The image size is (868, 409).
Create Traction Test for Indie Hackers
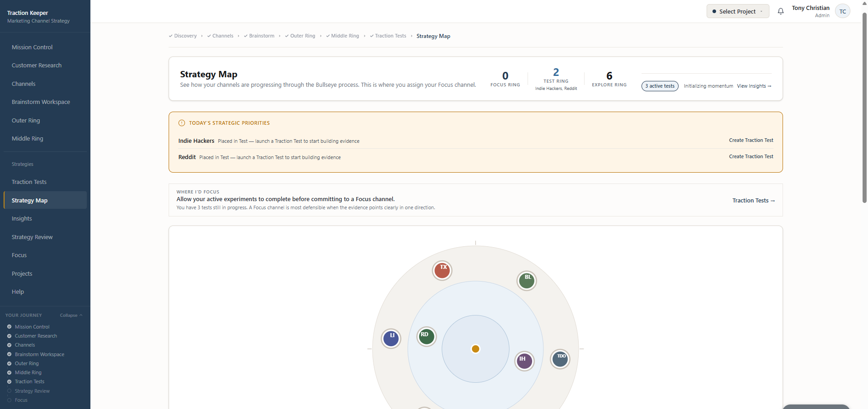tap(751, 141)
